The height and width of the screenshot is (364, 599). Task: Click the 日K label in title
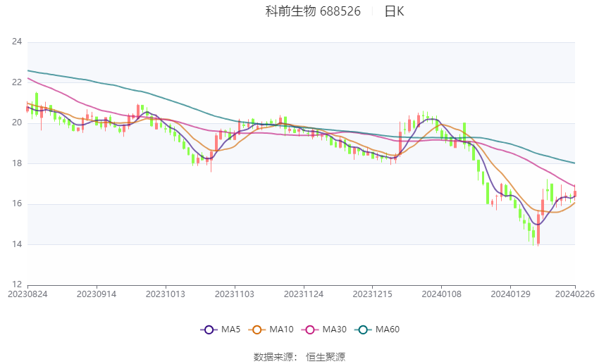point(394,11)
